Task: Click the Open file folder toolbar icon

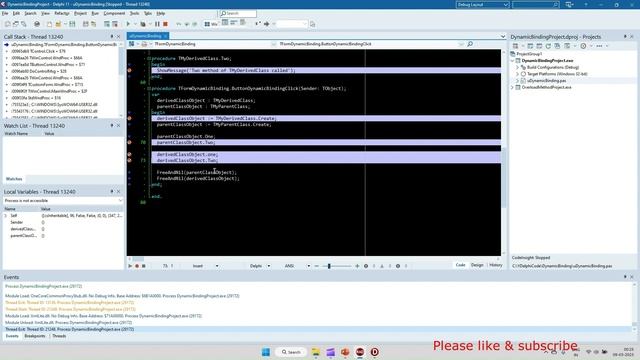Action: (58, 24)
